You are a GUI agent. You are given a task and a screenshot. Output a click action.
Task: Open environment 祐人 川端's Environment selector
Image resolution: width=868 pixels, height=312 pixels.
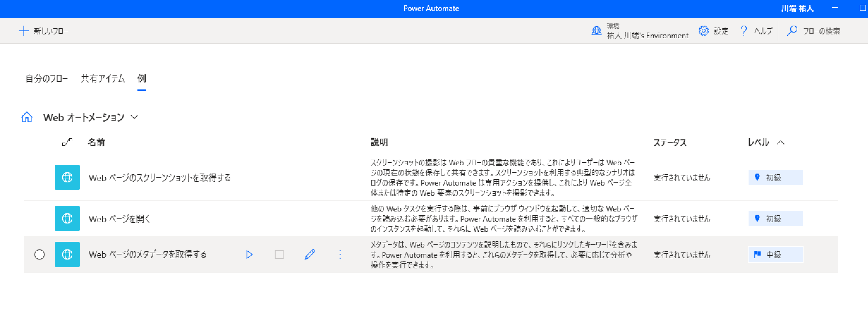[648, 35]
